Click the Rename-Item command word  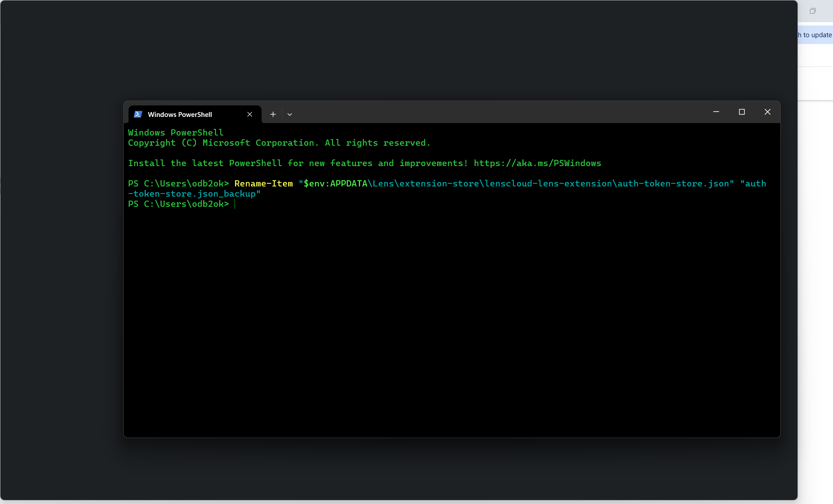263,184
